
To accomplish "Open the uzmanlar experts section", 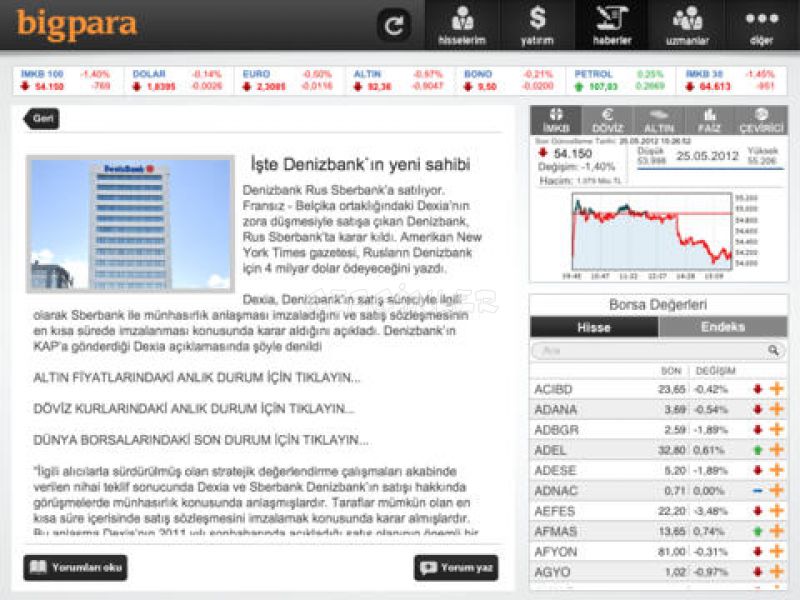I will pyautogui.click(x=687, y=25).
